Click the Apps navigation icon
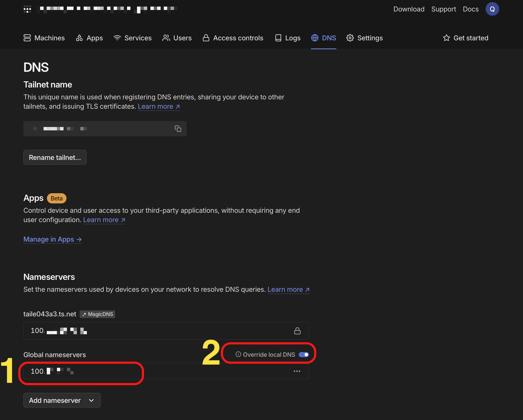The height and width of the screenshot is (420, 523). click(79, 38)
